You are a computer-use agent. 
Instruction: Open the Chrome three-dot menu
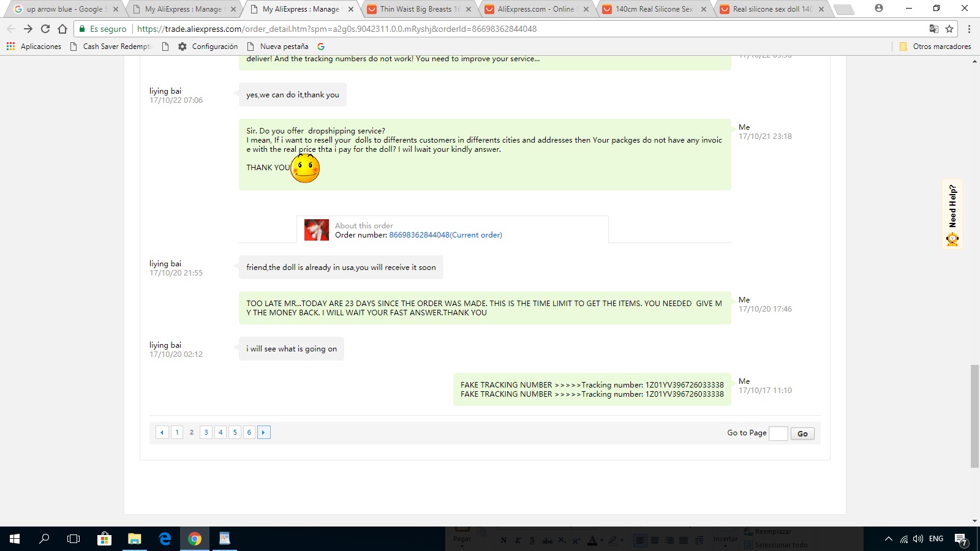[969, 29]
